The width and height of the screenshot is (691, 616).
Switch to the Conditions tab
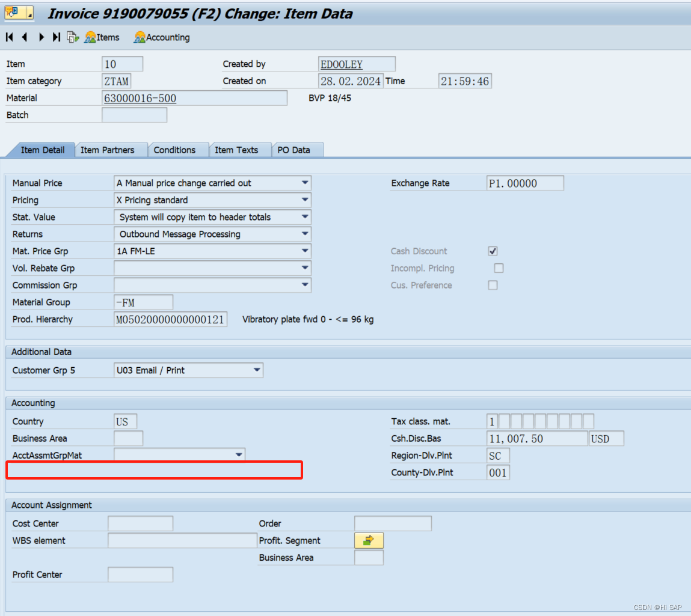178,150
